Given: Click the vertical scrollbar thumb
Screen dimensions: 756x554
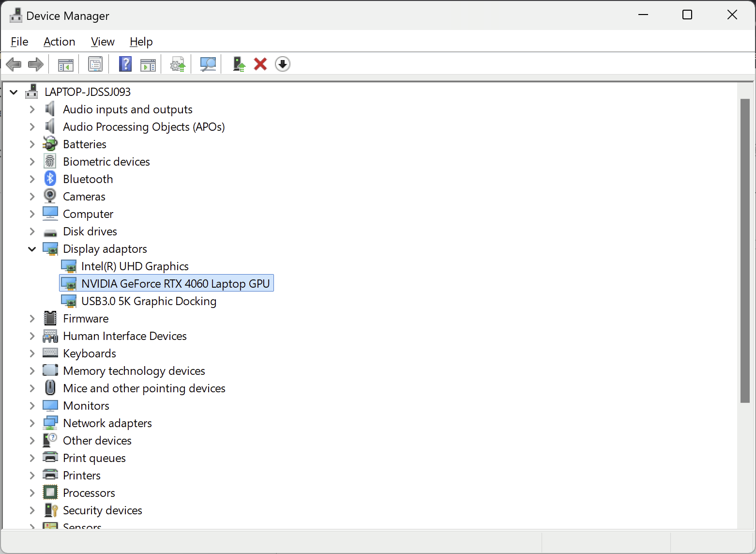Looking at the screenshot, I should (x=745, y=250).
